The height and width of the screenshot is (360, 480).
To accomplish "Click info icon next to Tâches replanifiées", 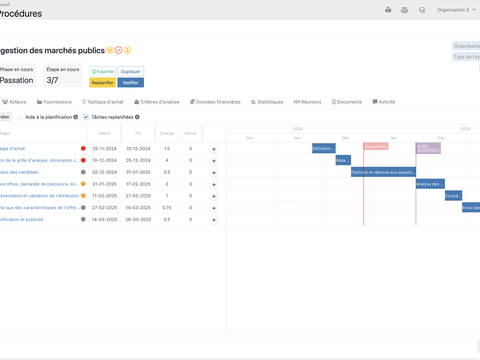I will click(137, 117).
